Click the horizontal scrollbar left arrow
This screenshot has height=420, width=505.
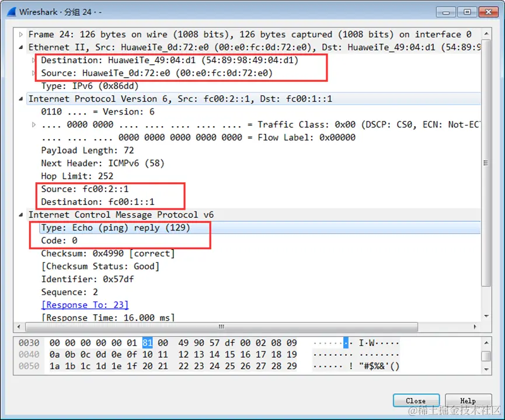pos(19,327)
